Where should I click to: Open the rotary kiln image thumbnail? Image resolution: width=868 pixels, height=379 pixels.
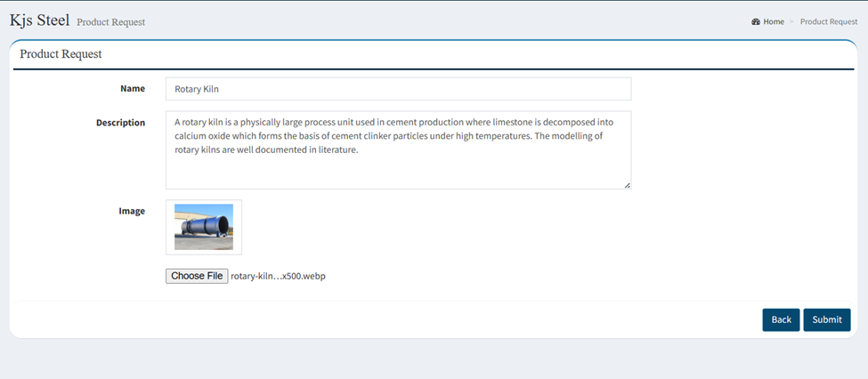click(204, 227)
